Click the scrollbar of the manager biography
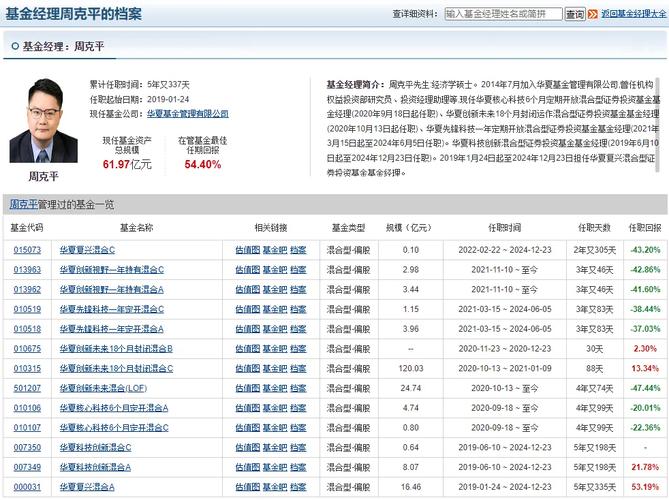This screenshot has height=500, width=669. pyautogui.click(x=658, y=125)
